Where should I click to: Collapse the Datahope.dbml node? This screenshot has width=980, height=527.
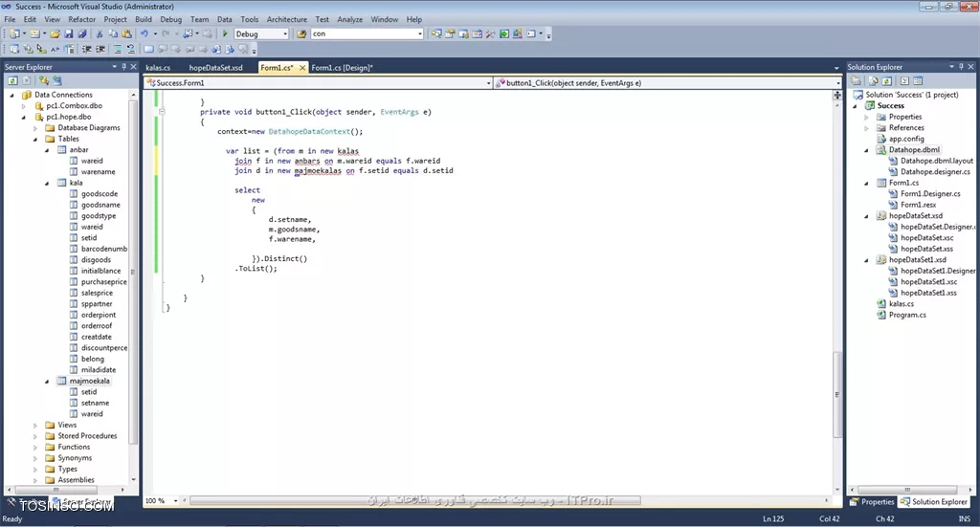pos(866,150)
